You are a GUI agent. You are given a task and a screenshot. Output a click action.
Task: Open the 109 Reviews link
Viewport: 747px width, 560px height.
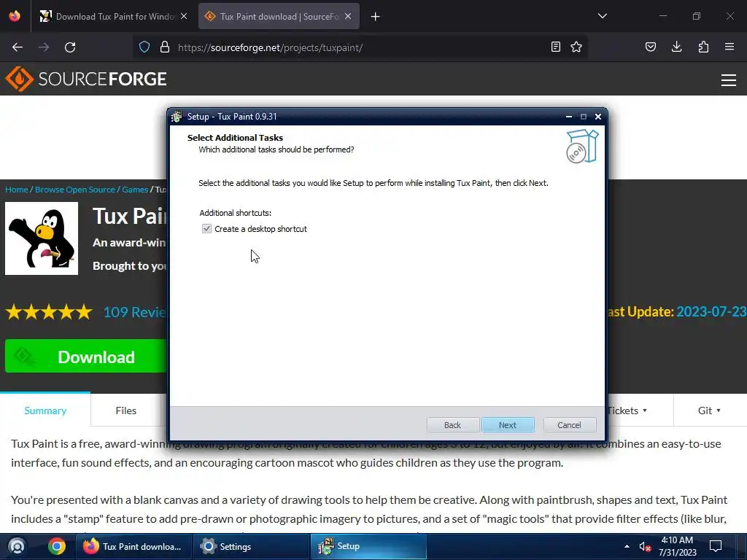(134, 312)
